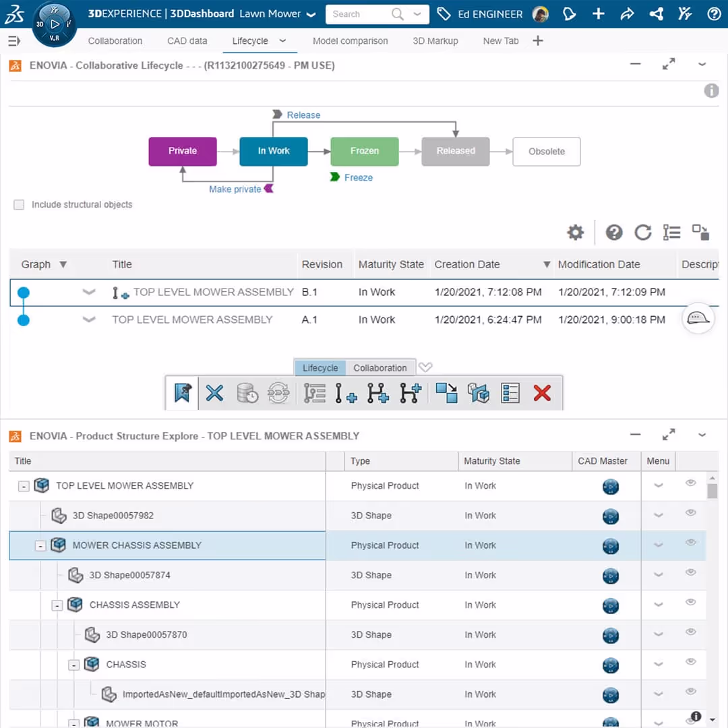Open the 3DEXPERIENCE compass

click(55, 24)
